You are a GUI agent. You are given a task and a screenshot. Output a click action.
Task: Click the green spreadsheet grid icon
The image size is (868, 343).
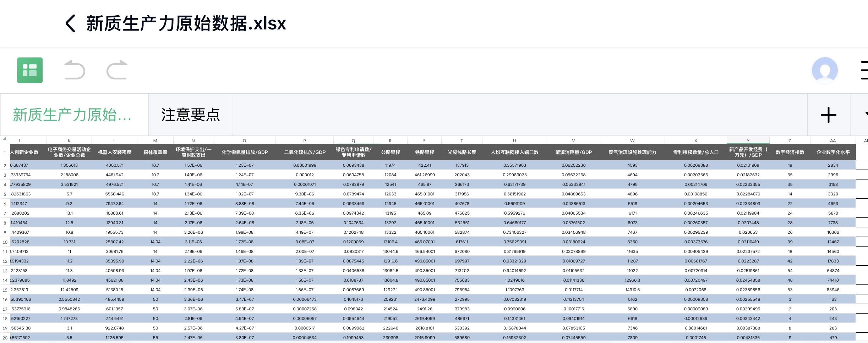point(30,70)
